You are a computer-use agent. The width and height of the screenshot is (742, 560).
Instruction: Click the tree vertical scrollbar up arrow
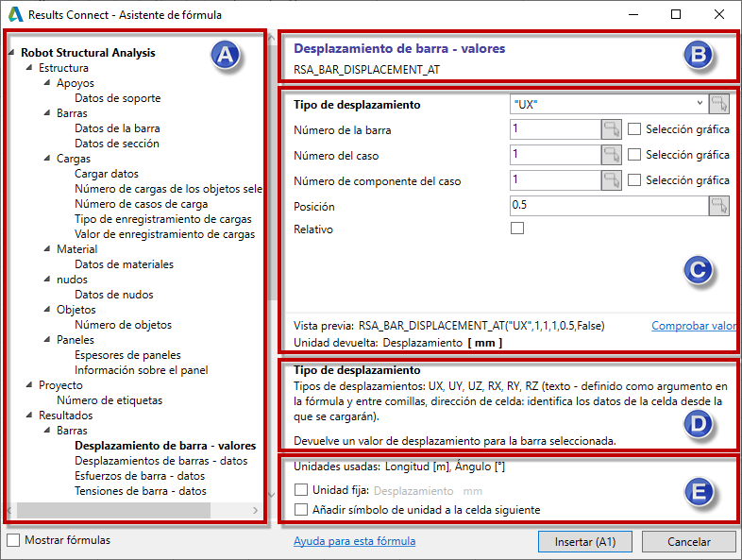coord(271,39)
